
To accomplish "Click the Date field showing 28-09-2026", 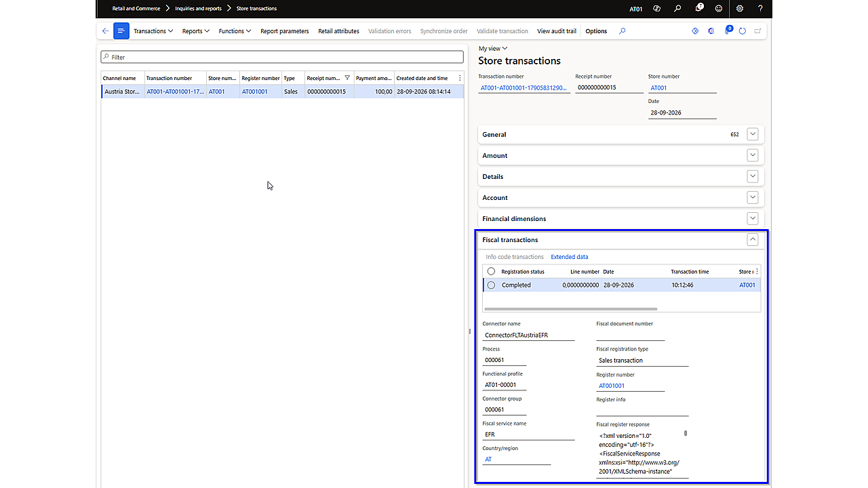I will point(682,113).
